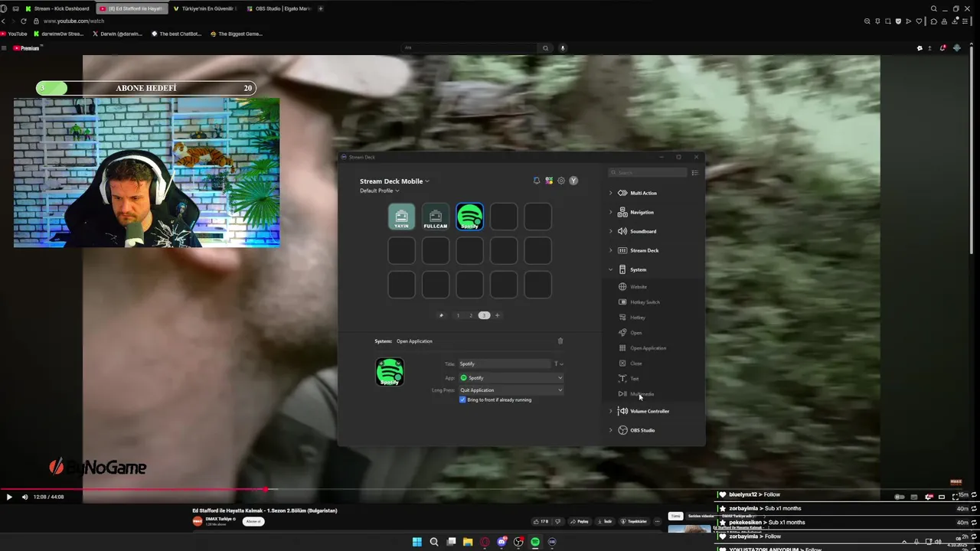Open the YouTube bookmark
The image size is (980, 551).
tap(14, 34)
